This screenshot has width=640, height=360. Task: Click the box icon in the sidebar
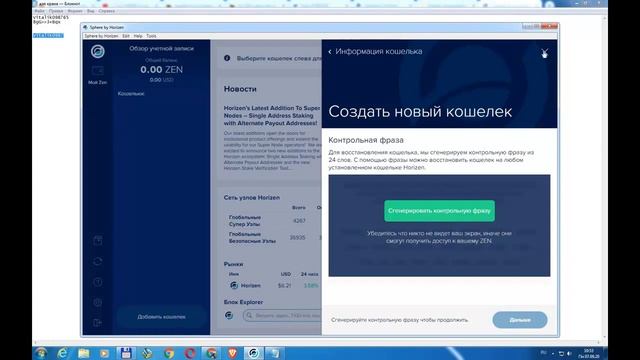point(98,240)
